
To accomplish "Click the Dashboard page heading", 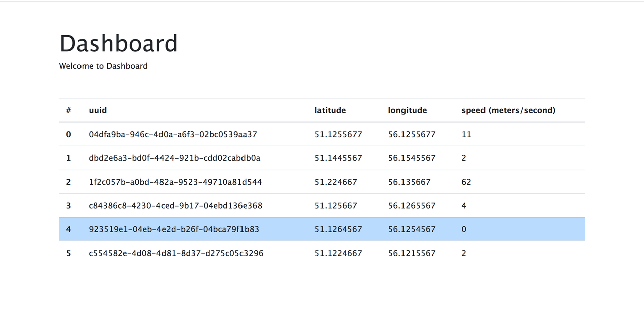I will point(119,43).
